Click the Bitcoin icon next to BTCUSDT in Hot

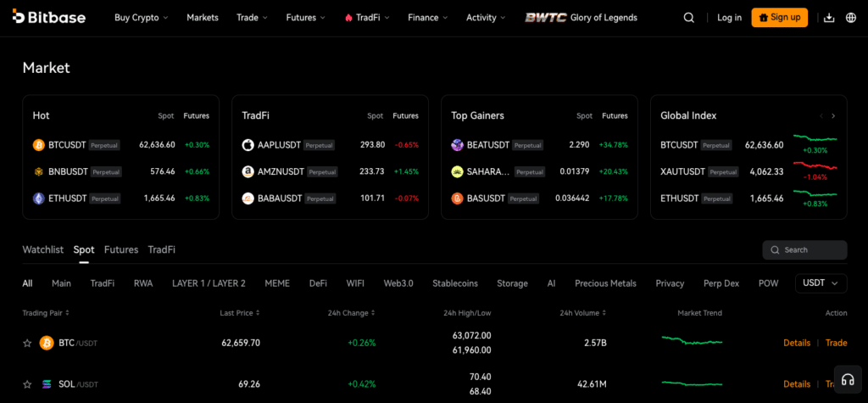(38, 145)
